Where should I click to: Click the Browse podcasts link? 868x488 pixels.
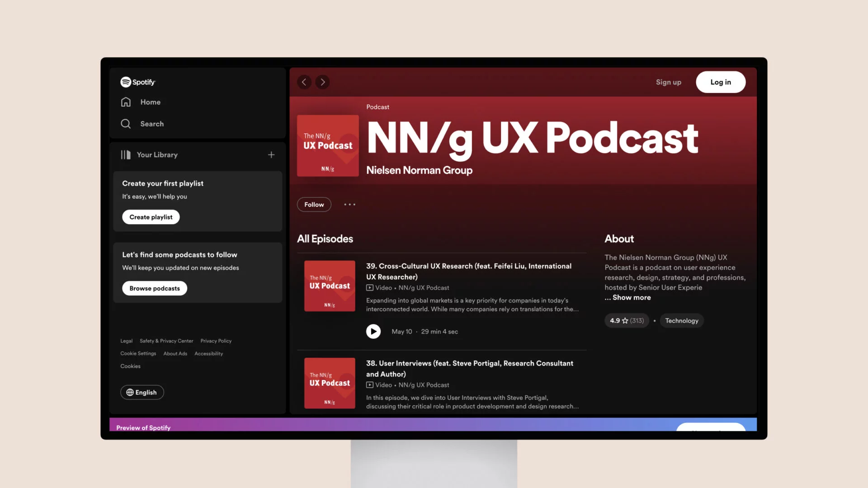[x=155, y=288]
